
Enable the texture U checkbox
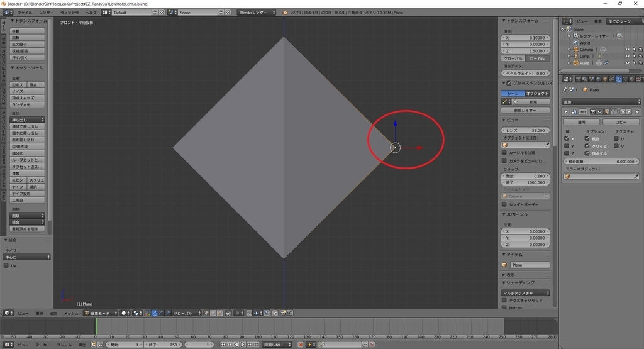click(x=616, y=139)
